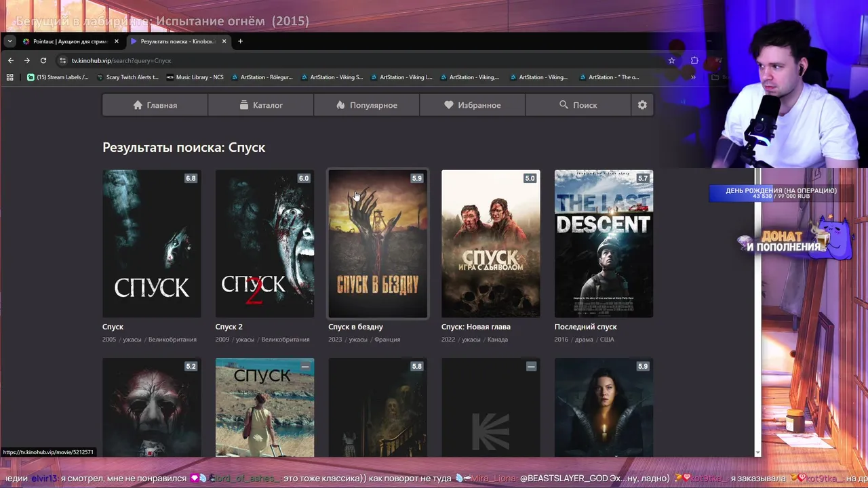868x488 pixels.
Task: Open the Спуск: Игра с дьяволом poster
Action: [x=490, y=243]
